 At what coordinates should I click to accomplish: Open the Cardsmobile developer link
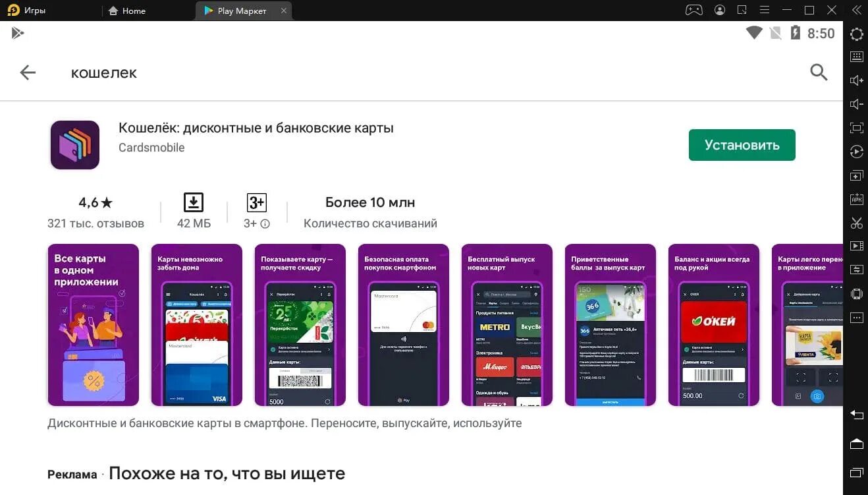coord(151,148)
